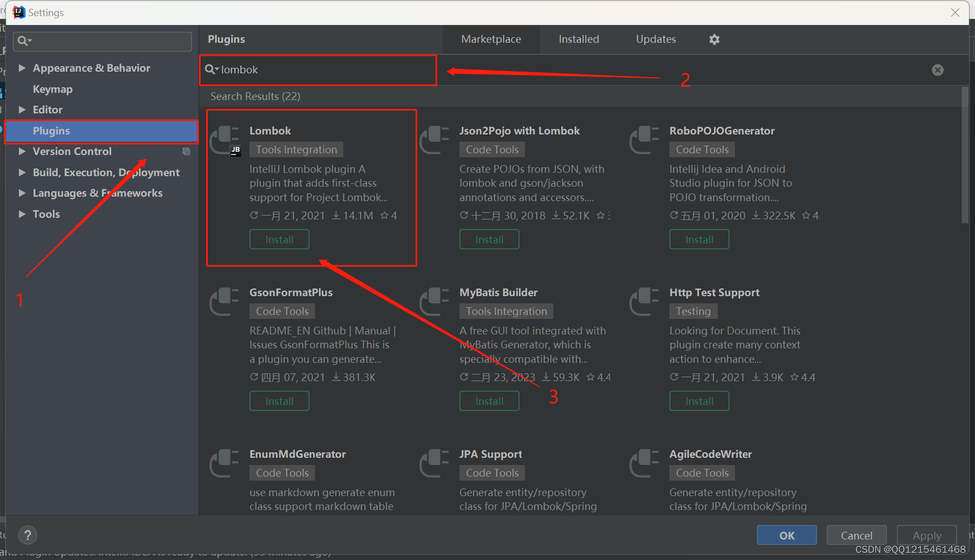Open the Lombok plugin title

pyautogui.click(x=270, y=131)
